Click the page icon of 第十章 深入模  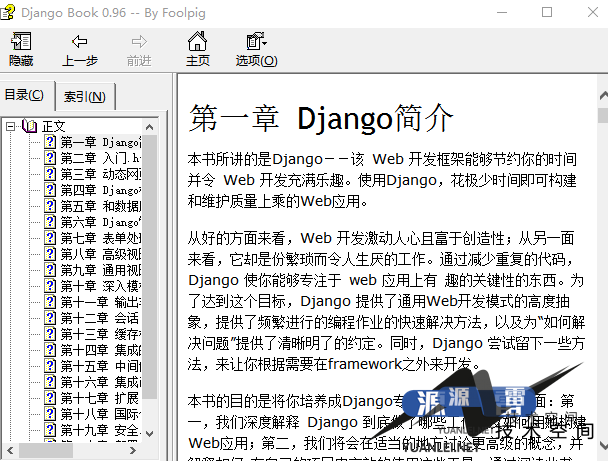(50, 286)
